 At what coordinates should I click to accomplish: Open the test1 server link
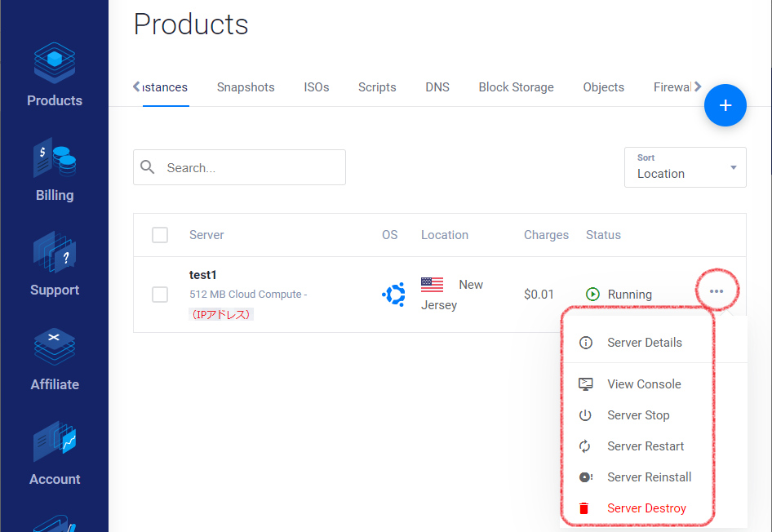[x=203, y=275]
